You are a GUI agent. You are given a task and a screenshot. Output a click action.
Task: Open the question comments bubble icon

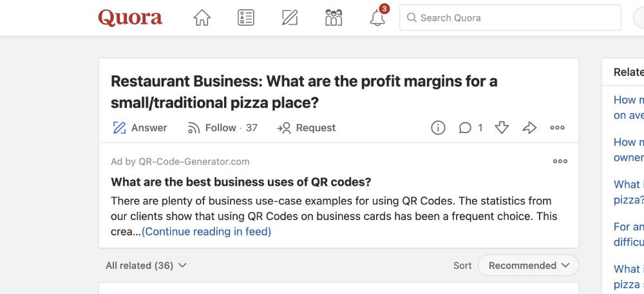[x=465, y=128]
